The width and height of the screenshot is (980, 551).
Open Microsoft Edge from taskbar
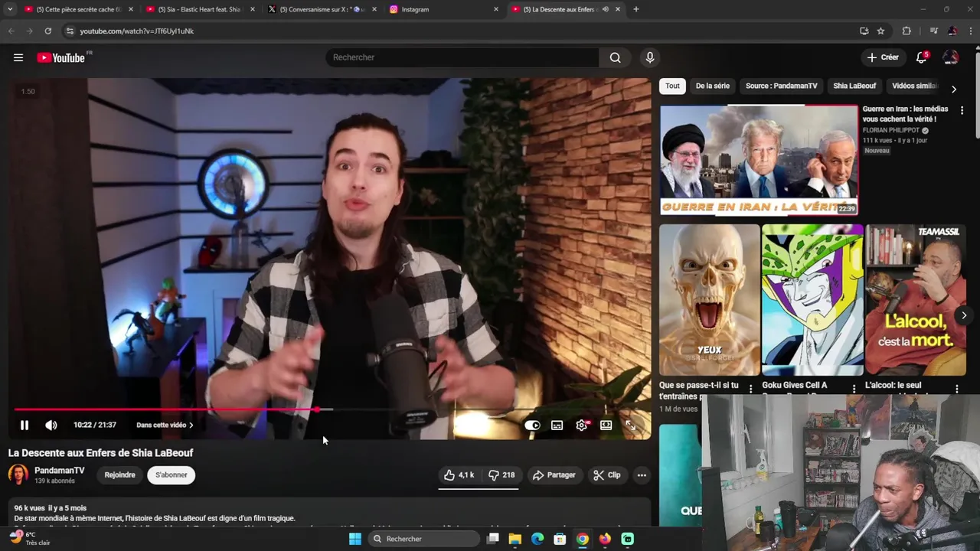[x=537, y=539]
